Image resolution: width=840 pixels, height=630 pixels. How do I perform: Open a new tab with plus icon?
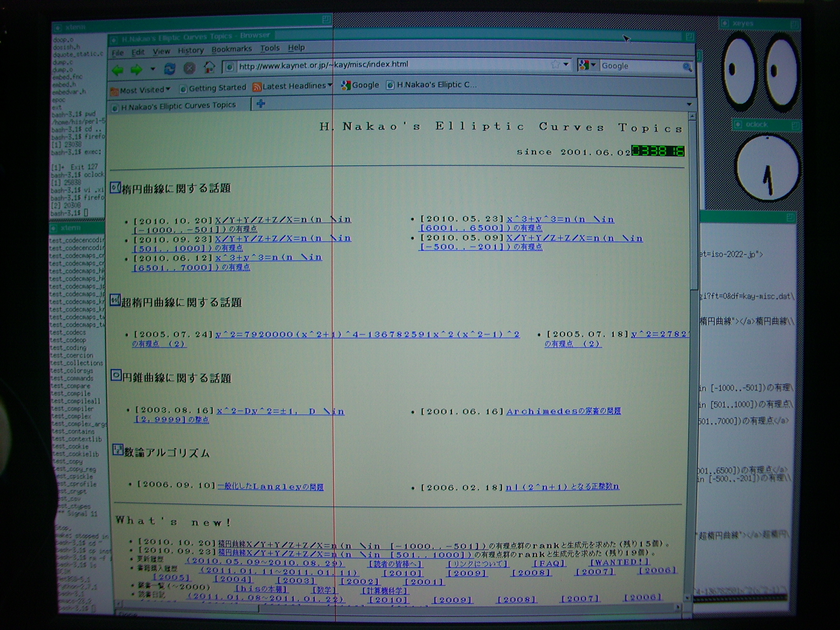(261, 104)
